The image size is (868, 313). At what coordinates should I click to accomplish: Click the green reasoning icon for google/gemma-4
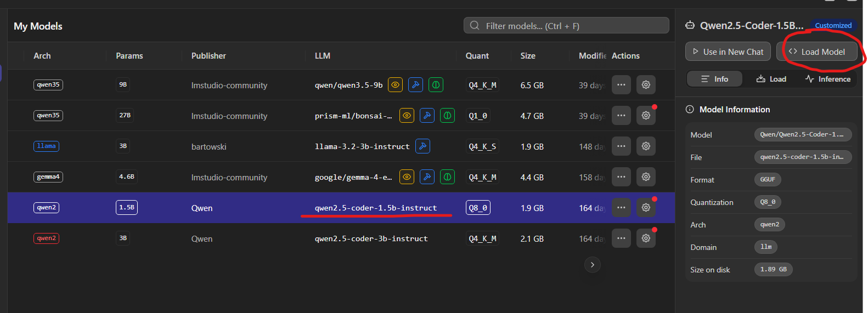(x=447, y=177)
